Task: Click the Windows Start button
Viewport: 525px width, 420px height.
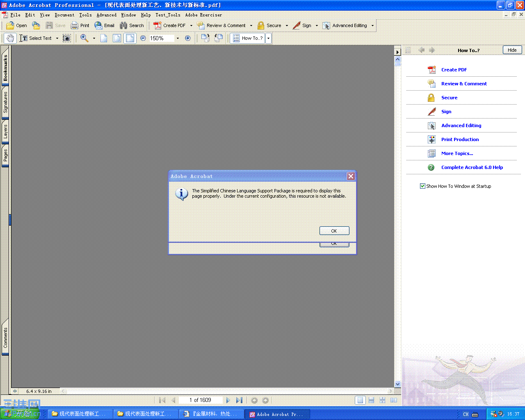Action: tap(20, 414)
